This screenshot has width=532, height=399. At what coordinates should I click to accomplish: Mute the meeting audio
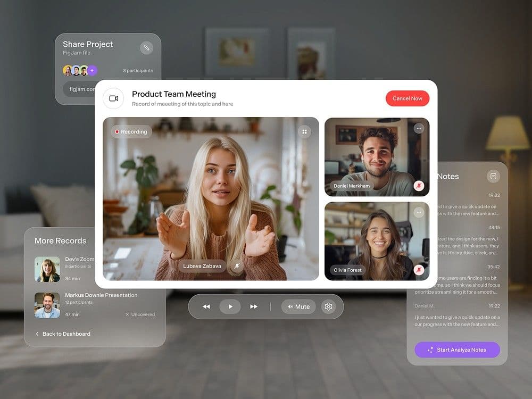[x=298, y=306]
